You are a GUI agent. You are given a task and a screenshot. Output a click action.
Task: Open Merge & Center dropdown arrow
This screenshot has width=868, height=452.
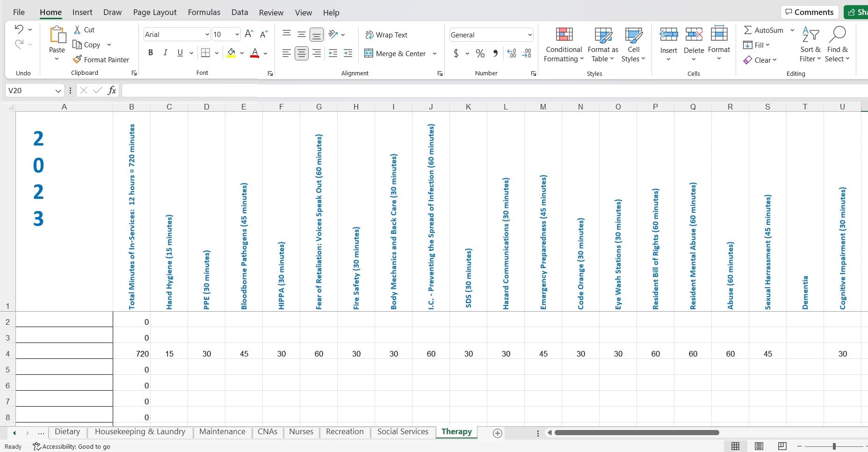point(434,53)
